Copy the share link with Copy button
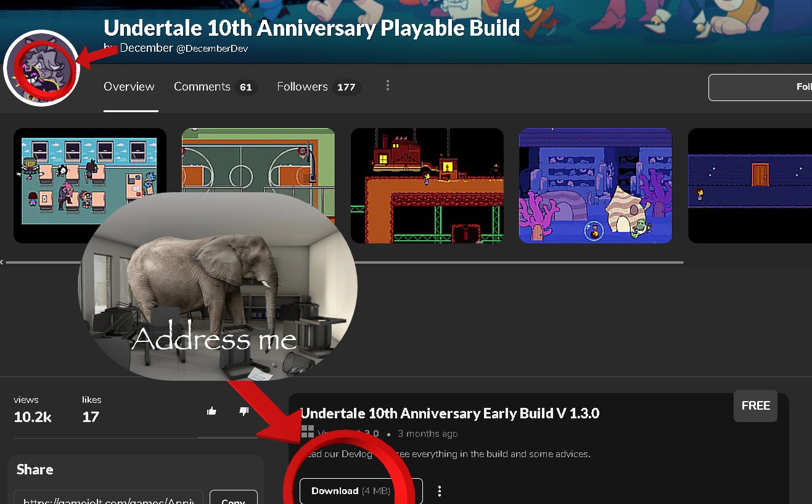 233,501
